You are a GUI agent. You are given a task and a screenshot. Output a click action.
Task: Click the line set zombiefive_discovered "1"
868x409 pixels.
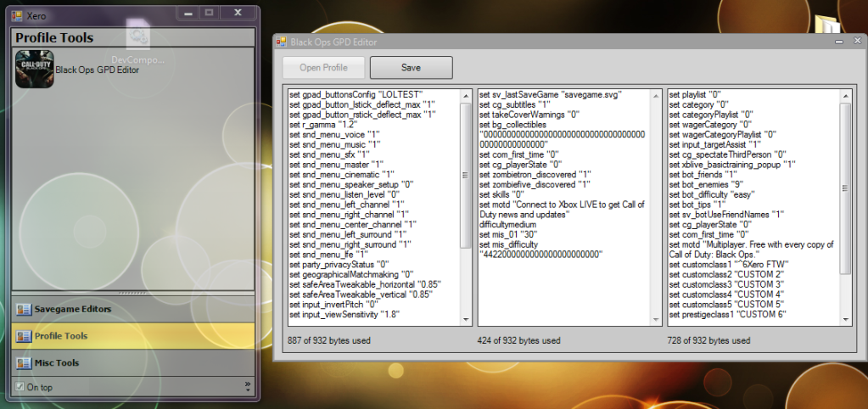tap(535, 184)
